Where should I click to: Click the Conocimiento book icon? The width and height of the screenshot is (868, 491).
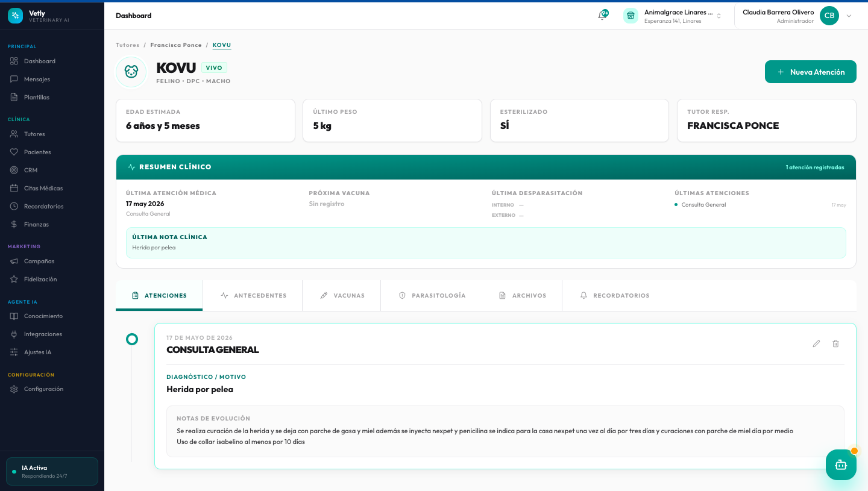click(x=14, y=316)
